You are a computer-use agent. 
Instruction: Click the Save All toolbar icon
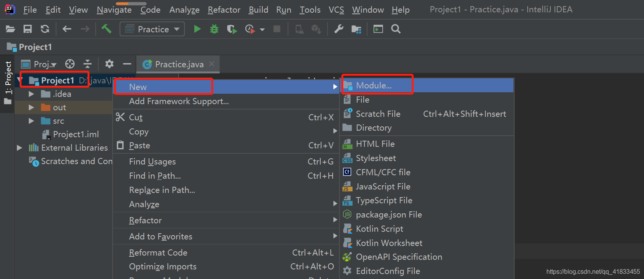point(28,29)
